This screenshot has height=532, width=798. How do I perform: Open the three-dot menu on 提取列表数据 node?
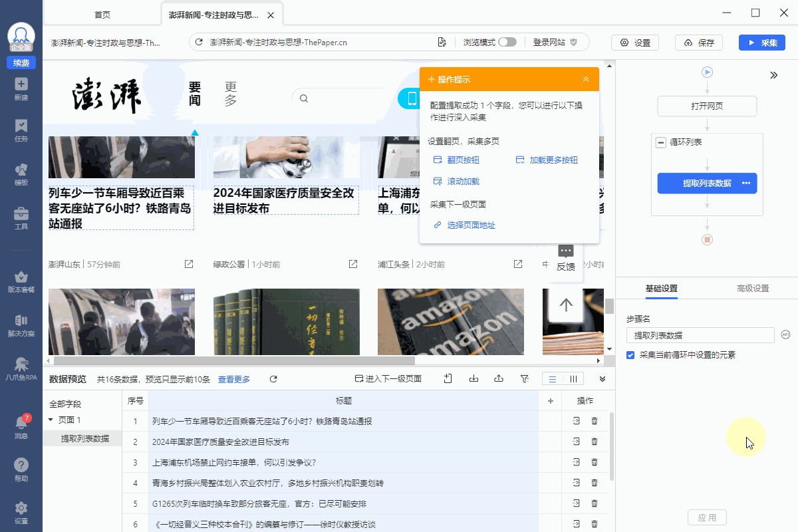pos(746,183)
